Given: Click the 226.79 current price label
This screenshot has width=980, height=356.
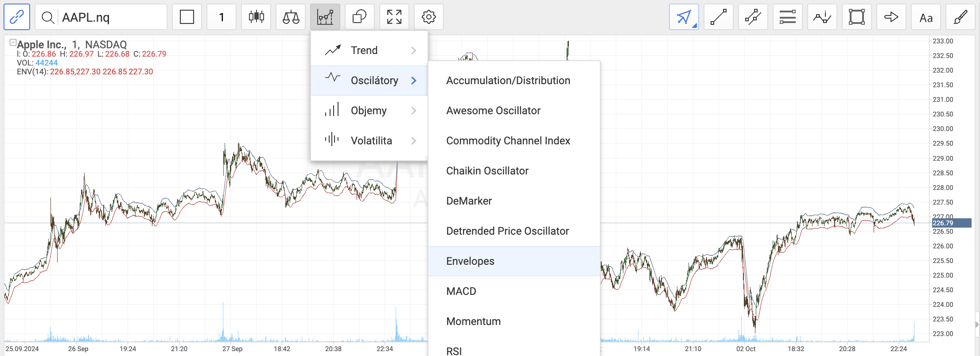Looking at the screenshot, I should (952, 223).
